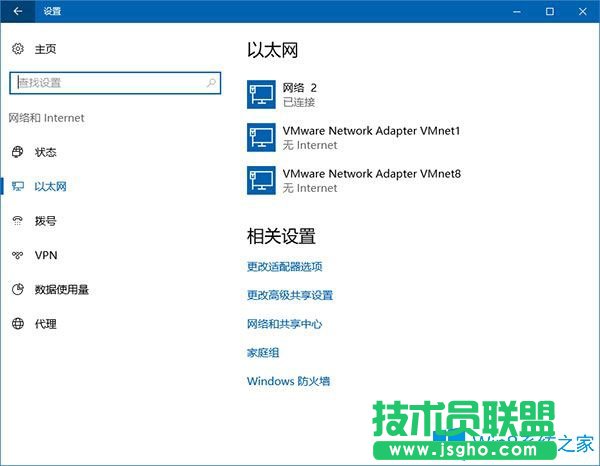Open 更改适配器选项 link
The height and width of the screenshot is (466, 600).
click(285, 266)
